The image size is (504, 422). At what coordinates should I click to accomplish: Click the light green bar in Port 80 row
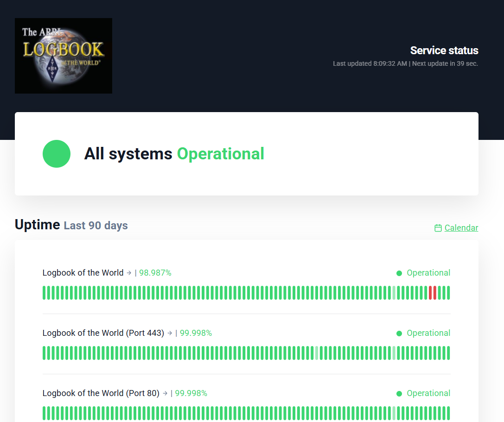point(394,413)
